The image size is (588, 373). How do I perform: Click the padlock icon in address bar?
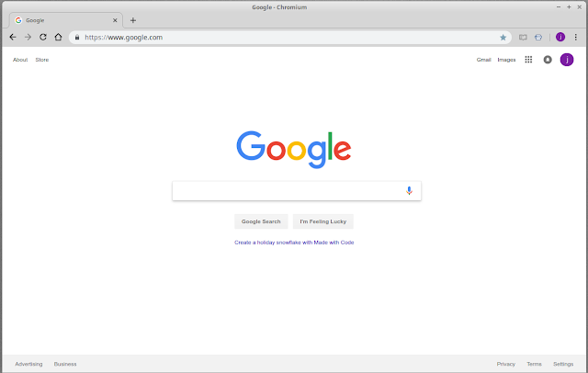click(77, 37)
